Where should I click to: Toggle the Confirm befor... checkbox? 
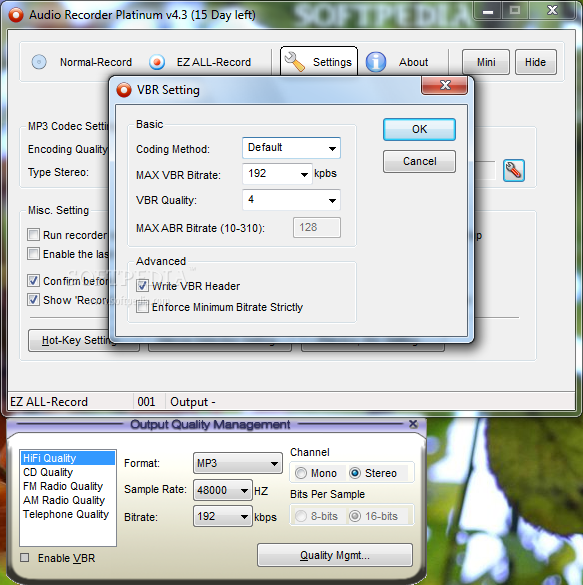[x=33, y=281]
